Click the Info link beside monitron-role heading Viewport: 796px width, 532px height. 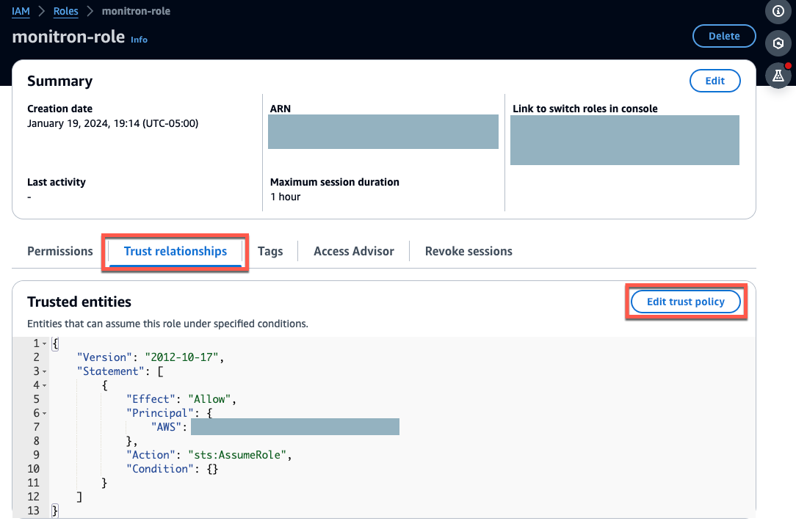click(139, 40)
